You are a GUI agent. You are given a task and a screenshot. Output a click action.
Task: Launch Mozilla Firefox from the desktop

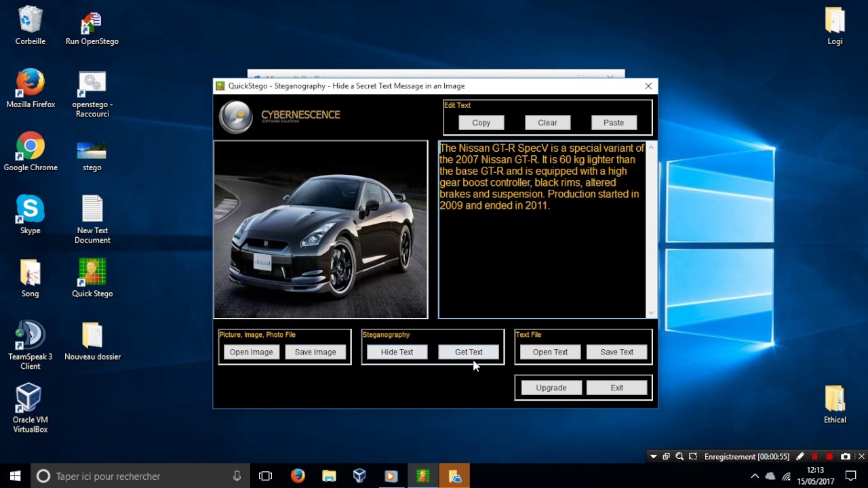(x=31, y=89)
